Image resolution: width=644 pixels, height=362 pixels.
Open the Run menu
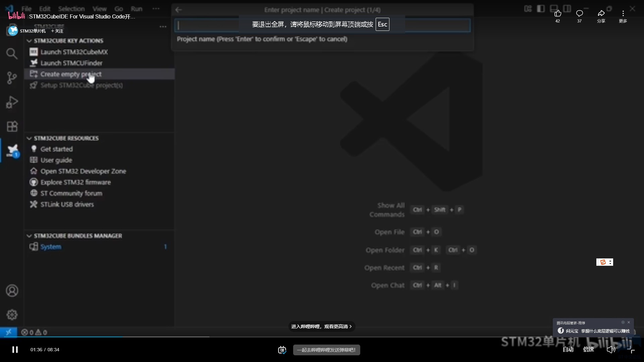click(x=137, y=9)
